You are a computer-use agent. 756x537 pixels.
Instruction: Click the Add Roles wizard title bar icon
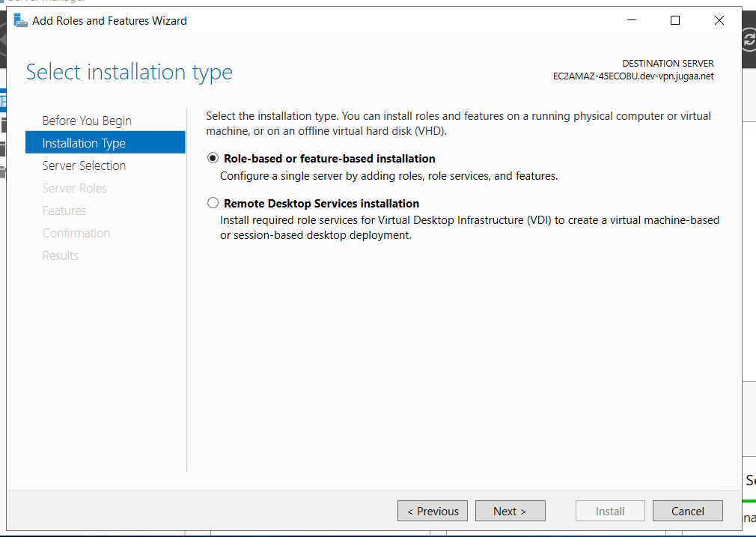[x=21, y=21]
